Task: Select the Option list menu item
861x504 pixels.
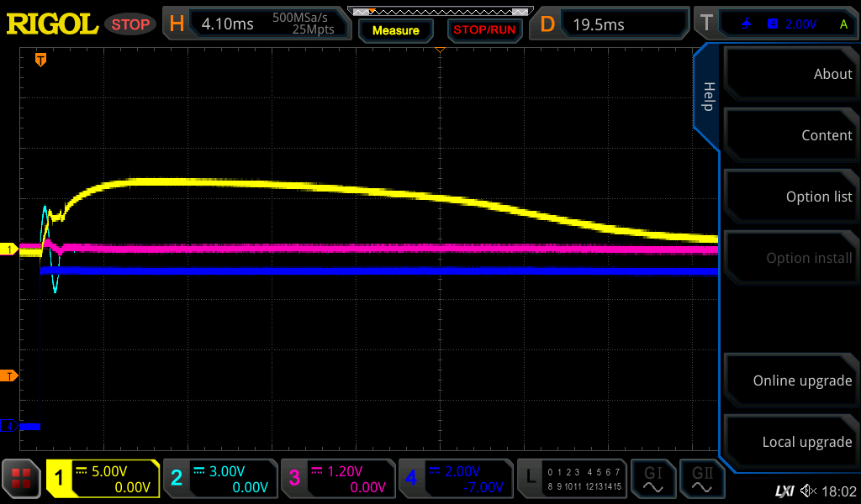Action: [790, 197]
